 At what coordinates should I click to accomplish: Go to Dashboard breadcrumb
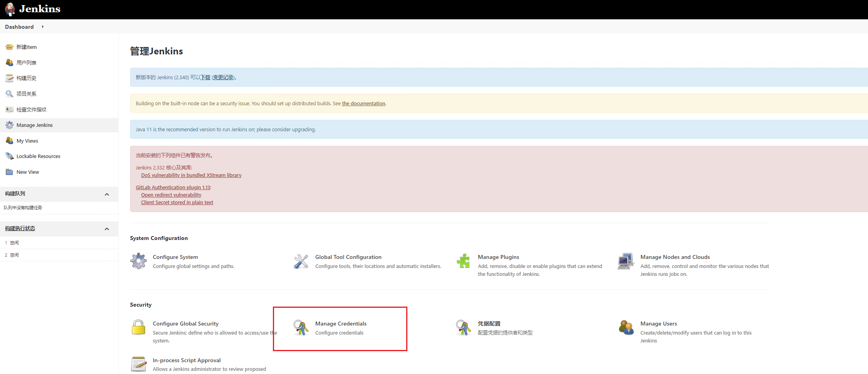point(19,27)
